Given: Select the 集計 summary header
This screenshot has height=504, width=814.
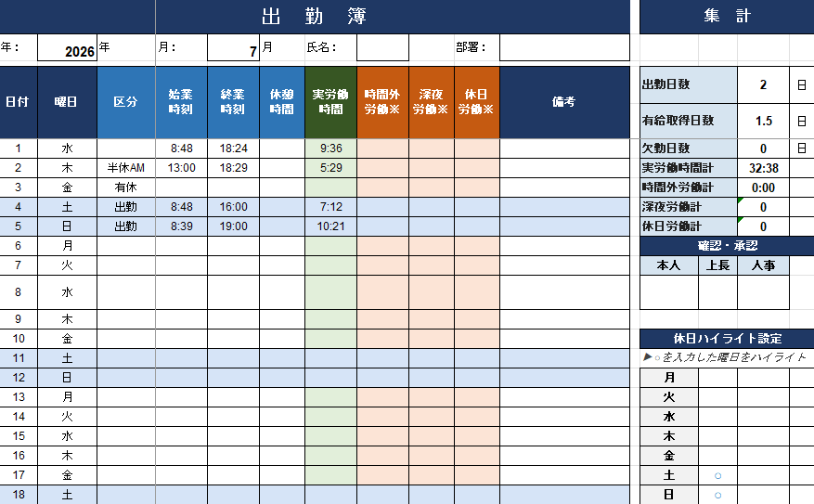Looking at the screenshot, I should (727, 17).
